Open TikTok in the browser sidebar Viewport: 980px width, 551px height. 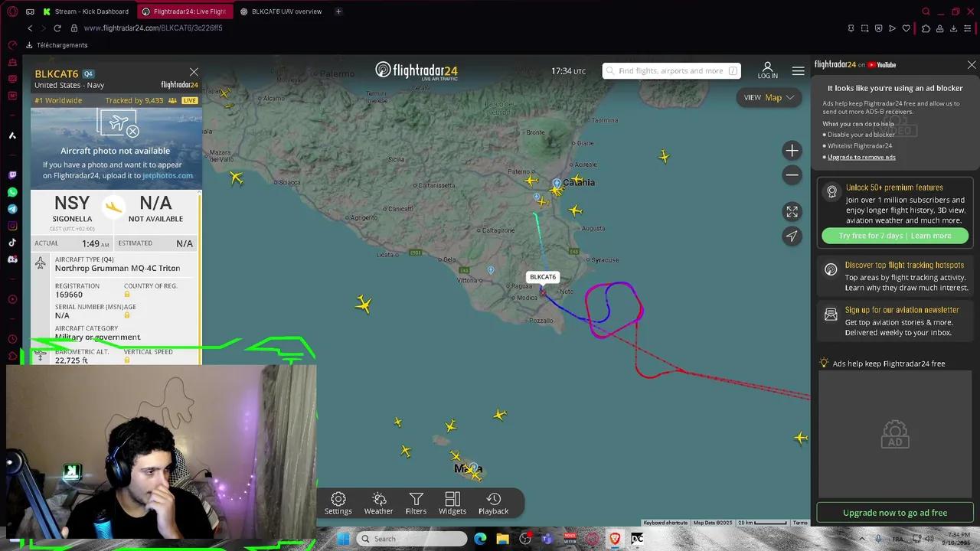[12, 243]
